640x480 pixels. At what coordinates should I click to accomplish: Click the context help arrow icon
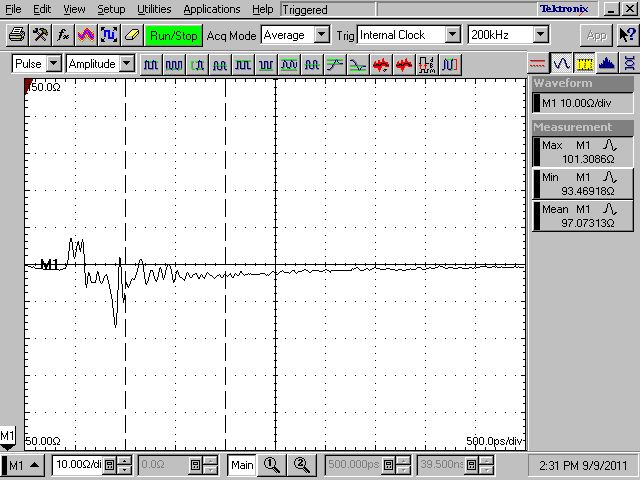click(628, 35)
